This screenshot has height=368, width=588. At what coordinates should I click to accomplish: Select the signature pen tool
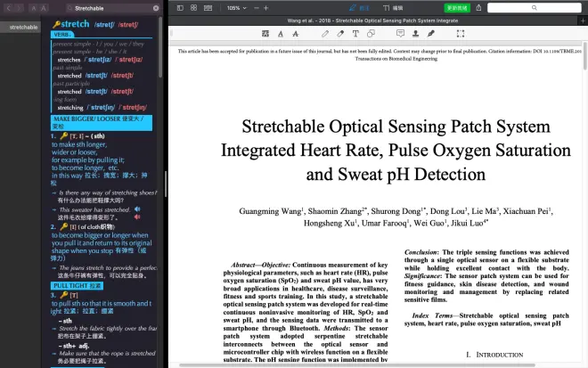[430, 34]
